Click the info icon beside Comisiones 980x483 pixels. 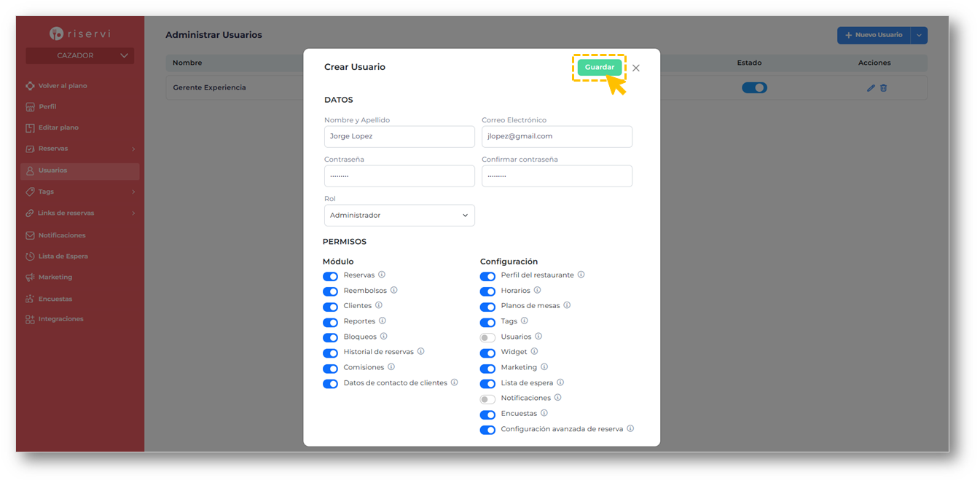pos(391,366)
